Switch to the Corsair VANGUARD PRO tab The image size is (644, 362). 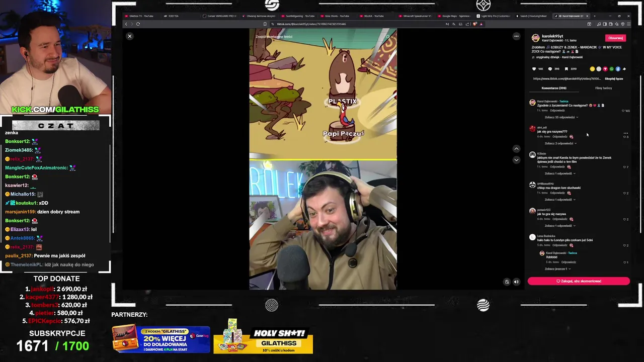[219, 16]
